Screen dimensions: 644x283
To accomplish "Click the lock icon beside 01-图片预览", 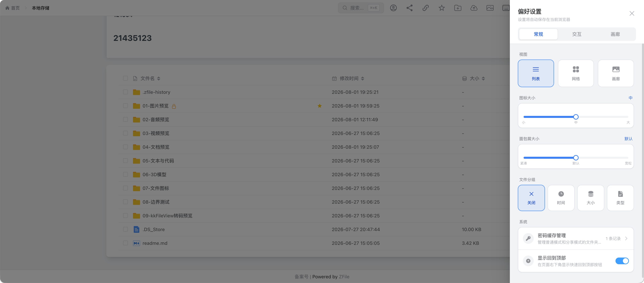I will click(174, 106).
